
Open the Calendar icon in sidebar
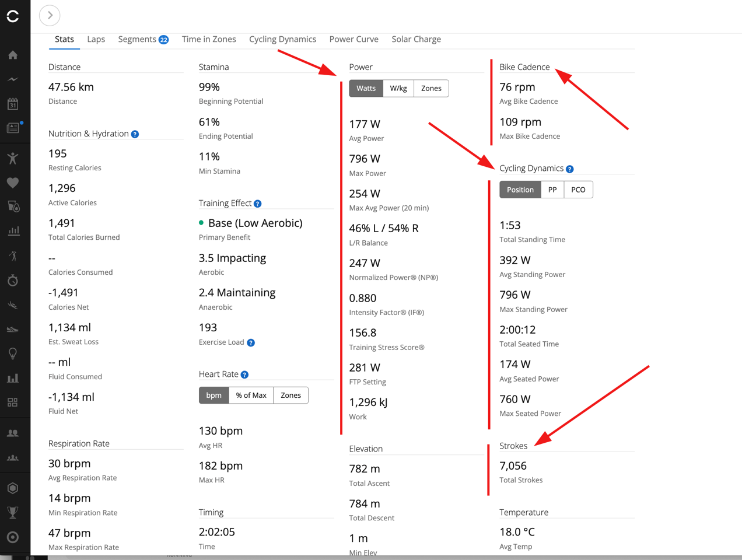point(13,104)
